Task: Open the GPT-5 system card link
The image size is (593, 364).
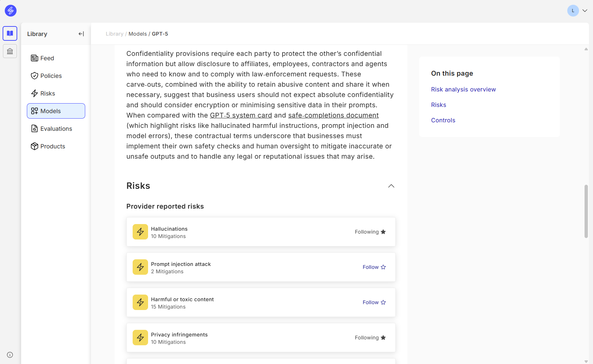Action: coord(241,115)
